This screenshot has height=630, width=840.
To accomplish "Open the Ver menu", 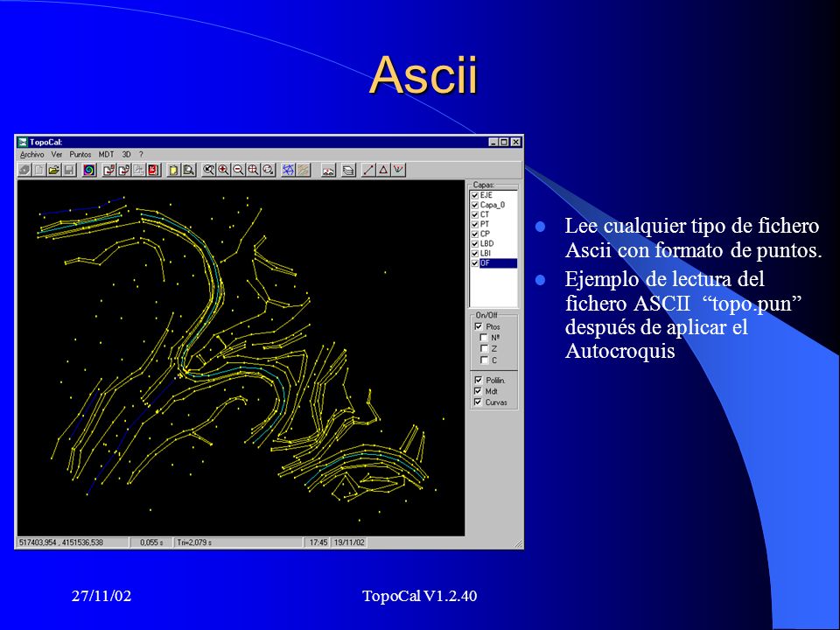I will tap(57, 154).
